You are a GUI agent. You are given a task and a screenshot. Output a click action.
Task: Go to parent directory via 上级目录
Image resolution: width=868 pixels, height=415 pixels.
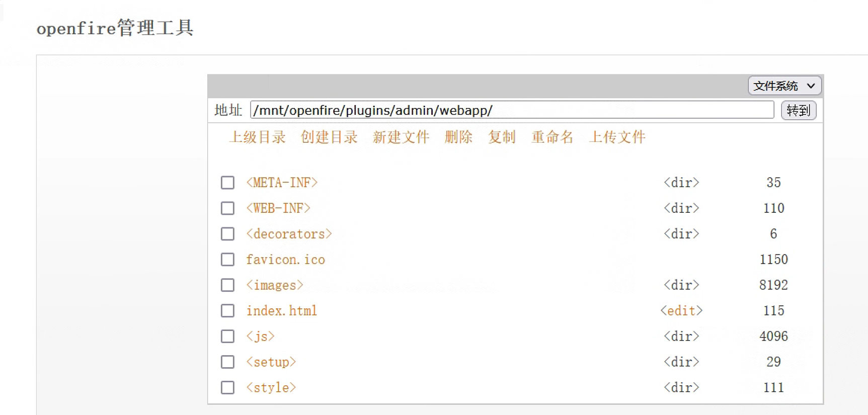pos(257,137)
